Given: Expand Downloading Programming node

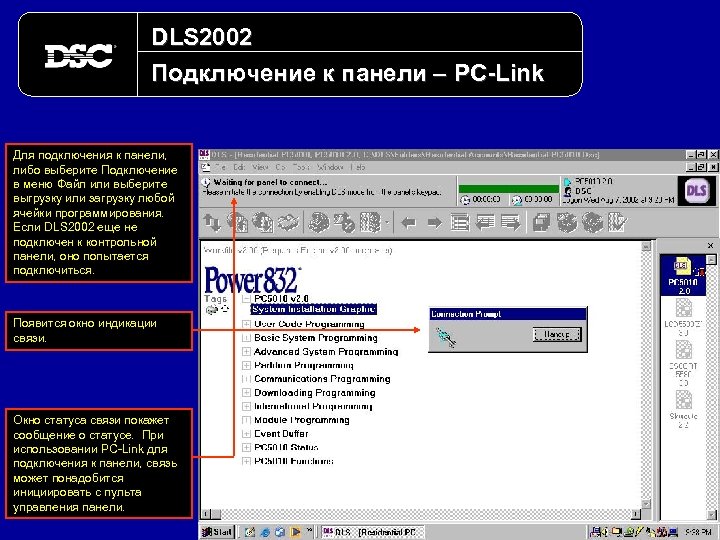Looking at the screenshot, I should point(246,393).
